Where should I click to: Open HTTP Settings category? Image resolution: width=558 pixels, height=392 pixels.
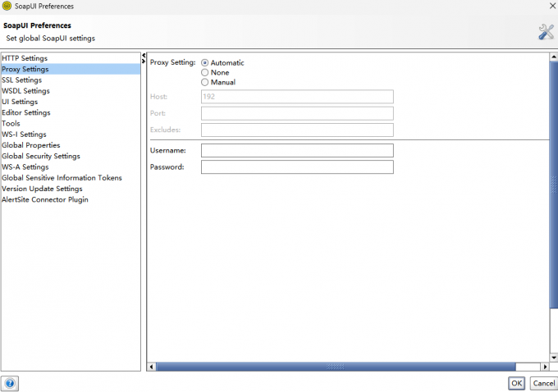[x=71, y=58]
